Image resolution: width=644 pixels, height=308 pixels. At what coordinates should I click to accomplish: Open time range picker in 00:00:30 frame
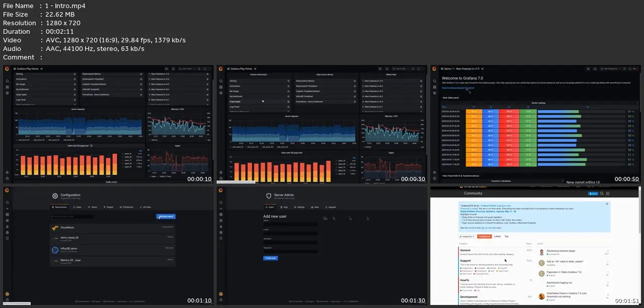400,69
